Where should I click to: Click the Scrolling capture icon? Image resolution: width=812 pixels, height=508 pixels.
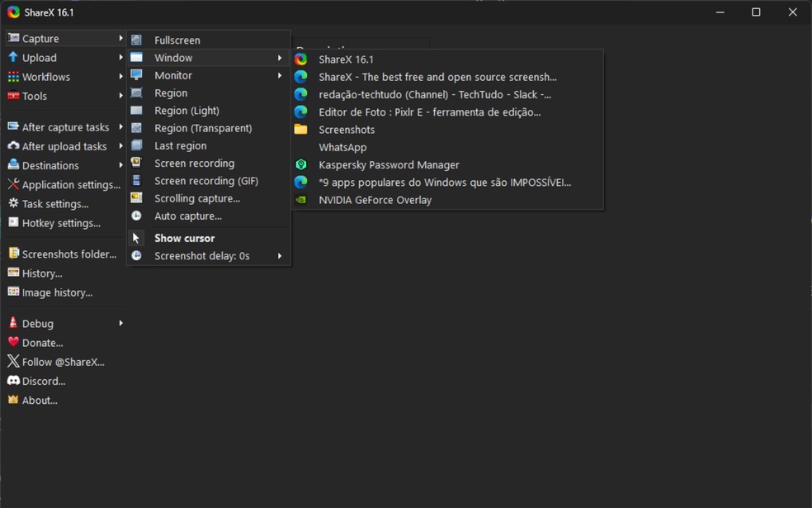tap(137, 198)
